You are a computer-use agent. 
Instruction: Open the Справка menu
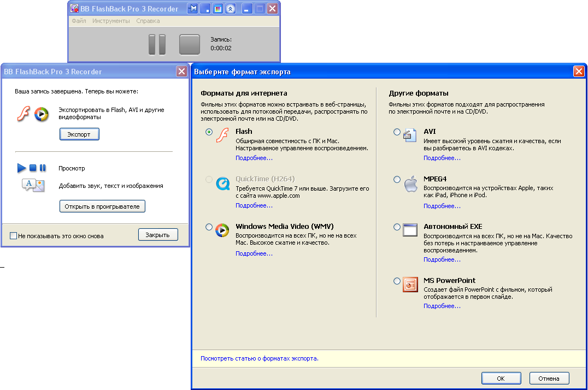click(x=148, y=21)
